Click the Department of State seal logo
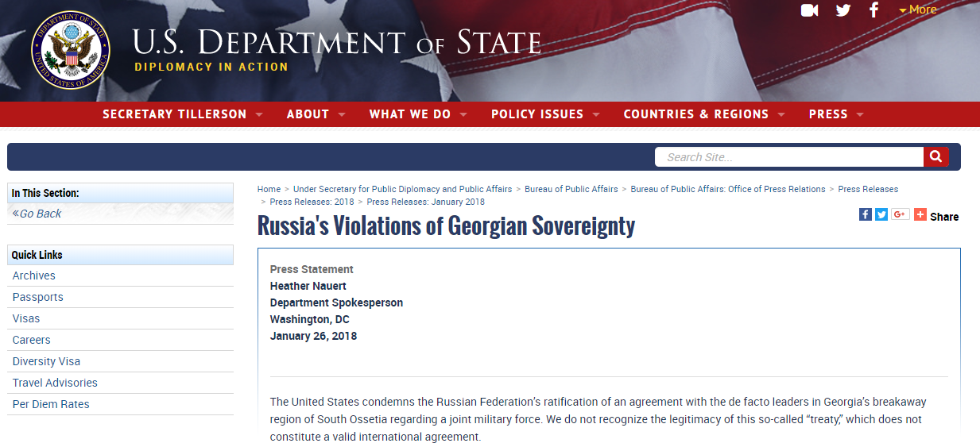This screenshot has width=980, height=447. click(72, 50)
